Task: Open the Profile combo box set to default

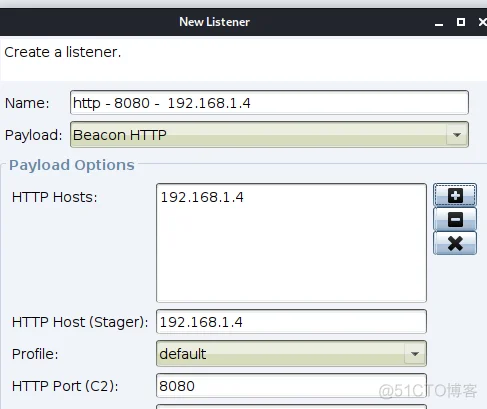Action: pyautogui.click(x=291, y=354)
